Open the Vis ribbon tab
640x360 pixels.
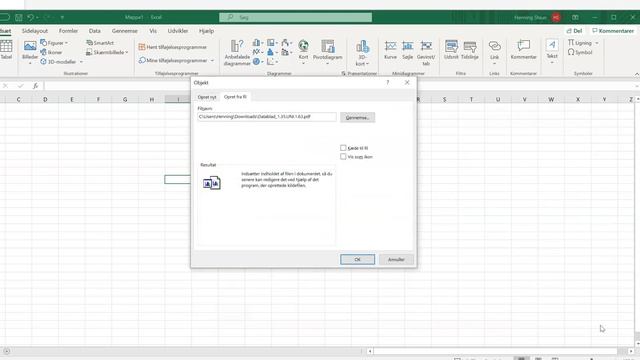pyautogui.click(x=153, y=31)
